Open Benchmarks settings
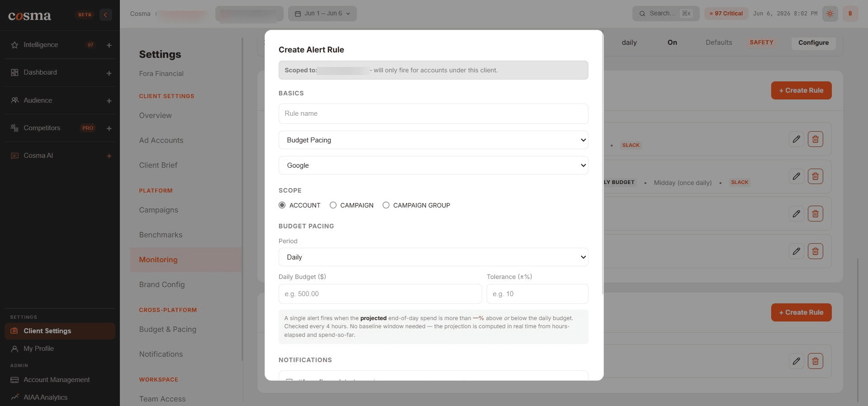Screen dimensions: 868x406 tap(161, 235)
